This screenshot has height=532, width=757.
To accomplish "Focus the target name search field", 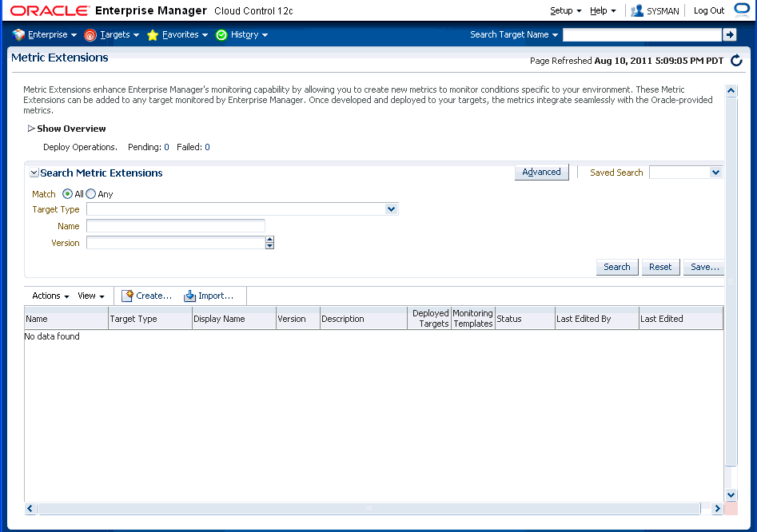I will coord(642,34).
